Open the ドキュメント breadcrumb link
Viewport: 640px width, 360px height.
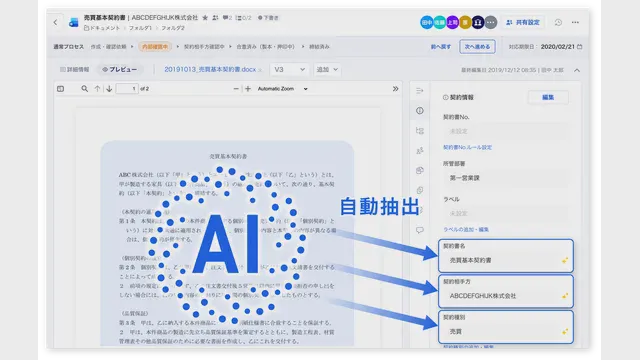click(102, 28)
